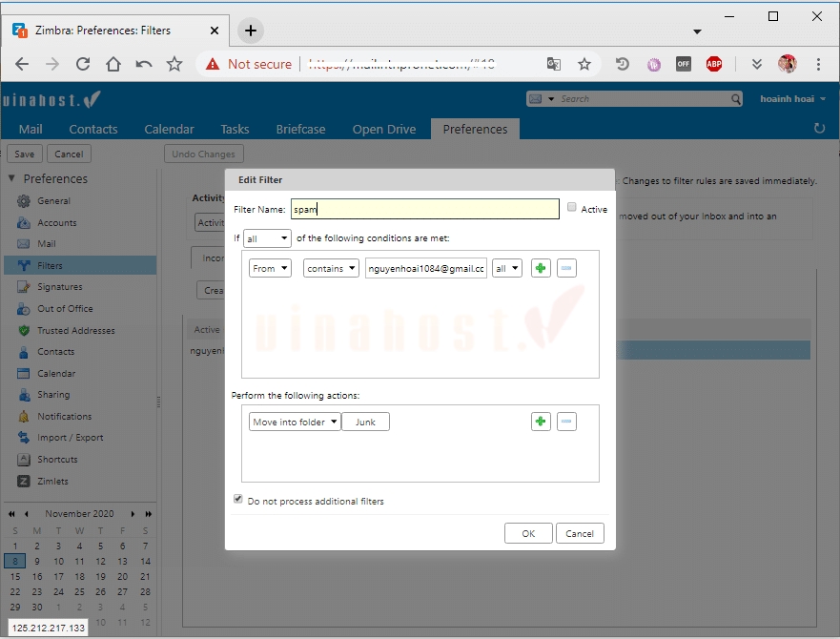Switch to the main Contacts tab
The height and width of the screenshot is (639, 840).
(93, 129)
